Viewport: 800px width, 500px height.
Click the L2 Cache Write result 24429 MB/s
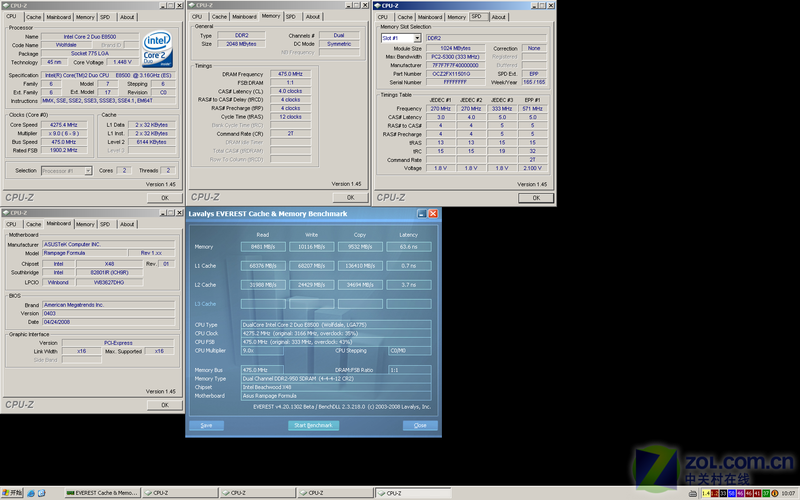click(311, 285)
